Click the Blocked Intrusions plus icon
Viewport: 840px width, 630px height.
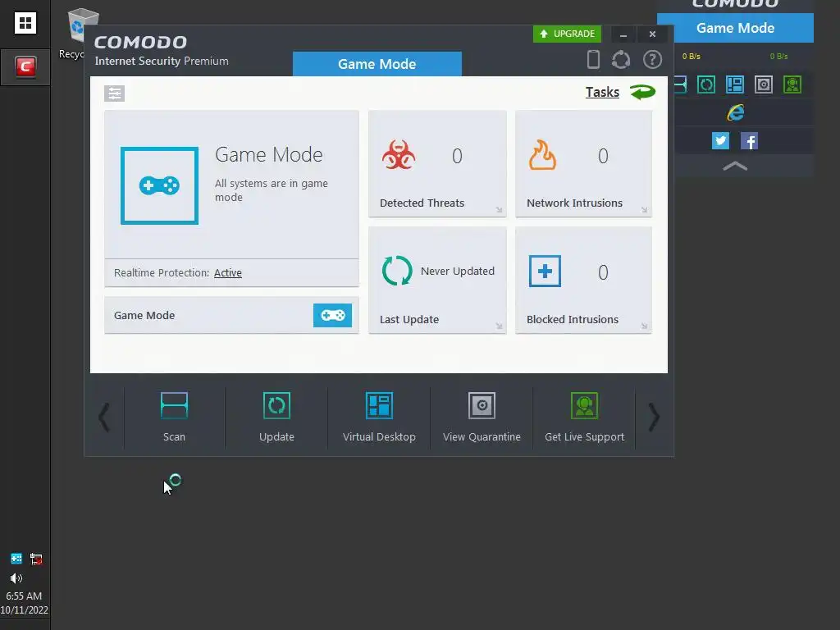coord(545,271)
